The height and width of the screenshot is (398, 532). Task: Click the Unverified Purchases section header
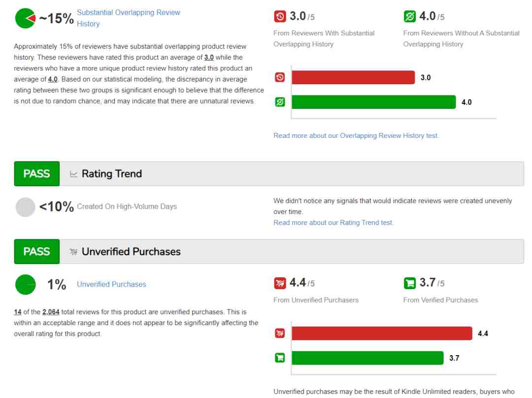coord(131,251)
